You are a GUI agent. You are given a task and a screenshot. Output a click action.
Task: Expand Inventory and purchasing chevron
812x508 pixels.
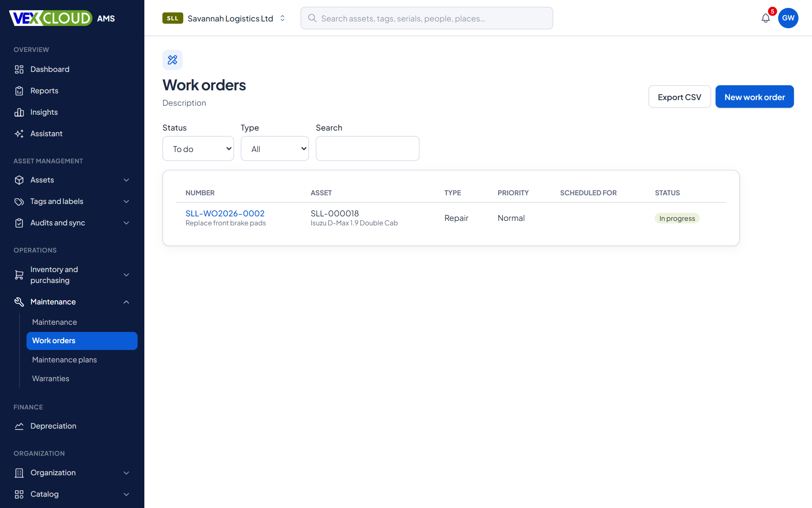[126, 275]
